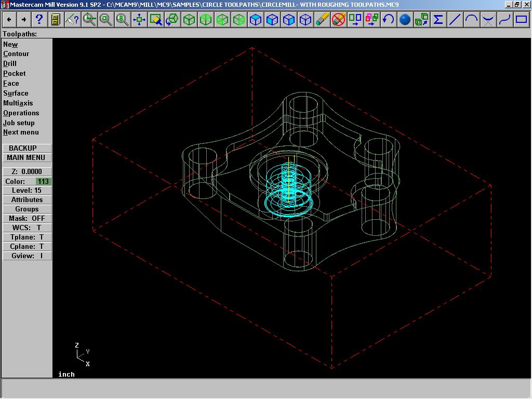532x399 pixels.
Task: Open Operations from the Toolpaths menu
Action: pos(21,113)
